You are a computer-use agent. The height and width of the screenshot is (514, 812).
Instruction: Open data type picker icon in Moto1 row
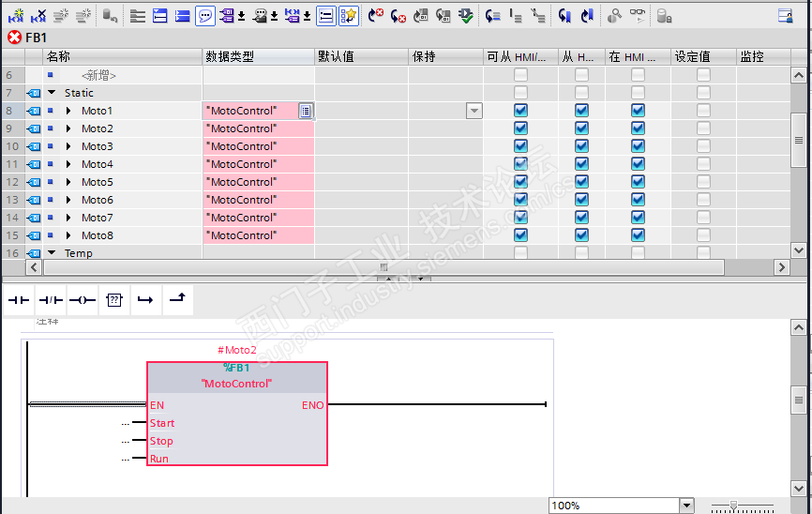[x=306, y=111]
